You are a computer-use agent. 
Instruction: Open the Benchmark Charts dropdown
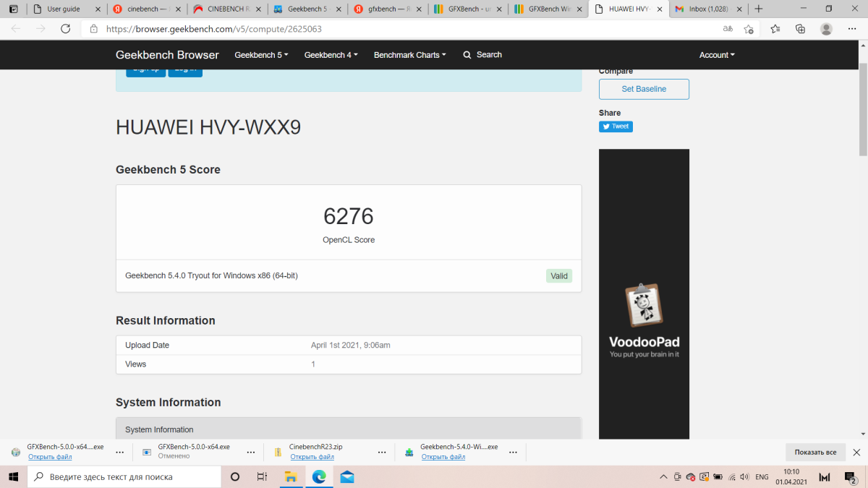[409, 55]
